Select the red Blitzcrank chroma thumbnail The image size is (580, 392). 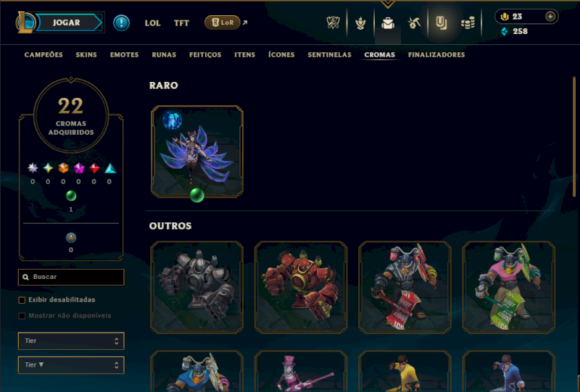coord(301,288)
